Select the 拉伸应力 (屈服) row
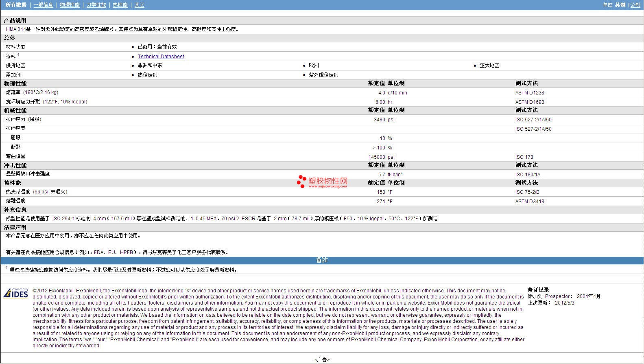This screenshot has width=644, height=364. click(x=322, y=119)
